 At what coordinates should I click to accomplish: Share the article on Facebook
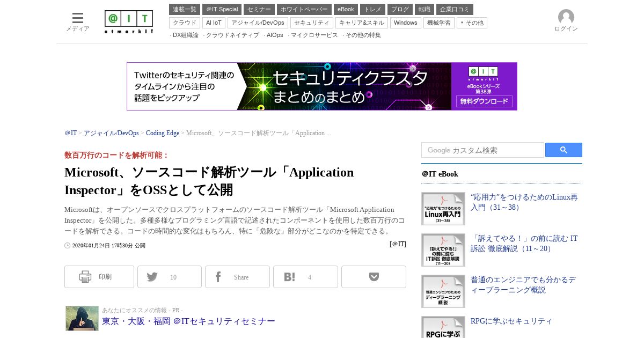pos(237,277)
